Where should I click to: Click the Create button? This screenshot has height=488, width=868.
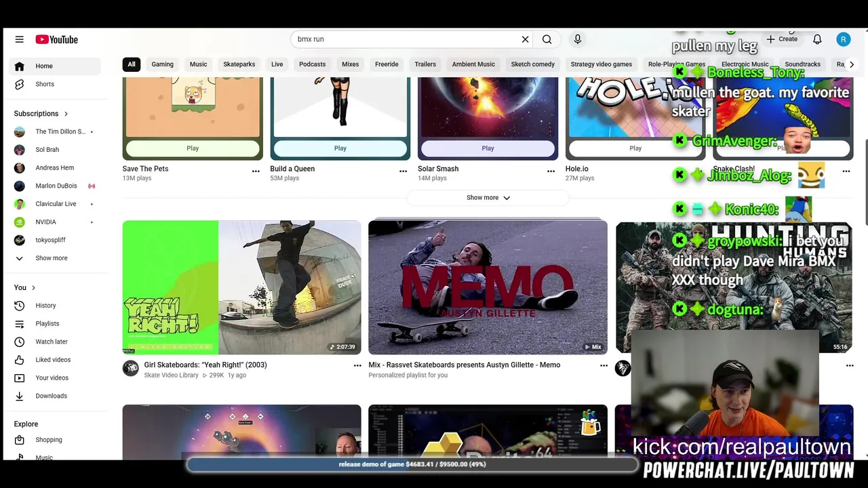click(x=782, y=39)
